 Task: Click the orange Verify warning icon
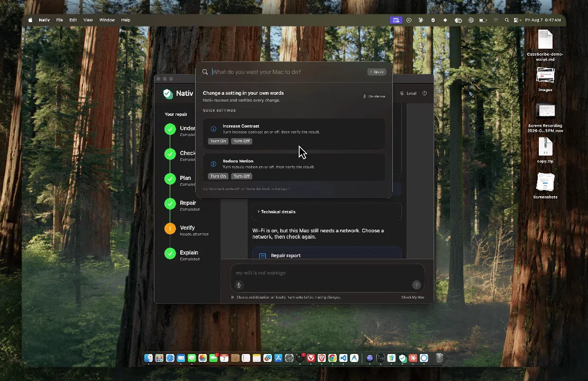(x=170, y=229)
